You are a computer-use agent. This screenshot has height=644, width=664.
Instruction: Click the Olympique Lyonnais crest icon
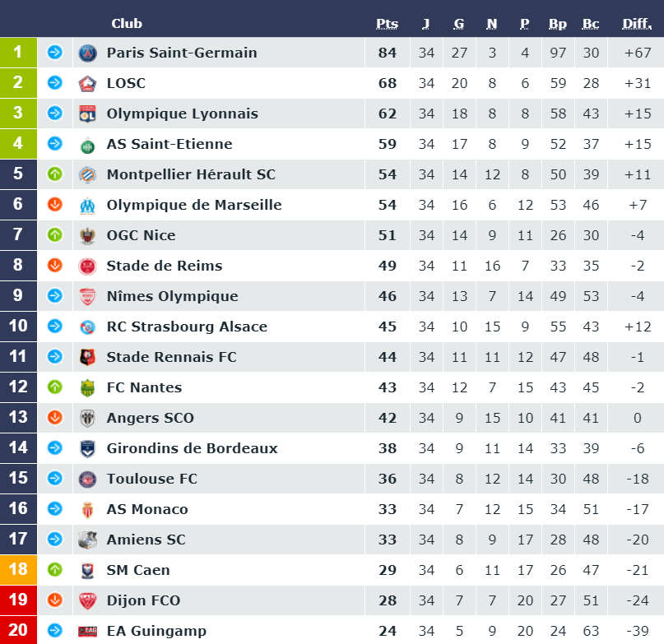click(x=88, y=114)
